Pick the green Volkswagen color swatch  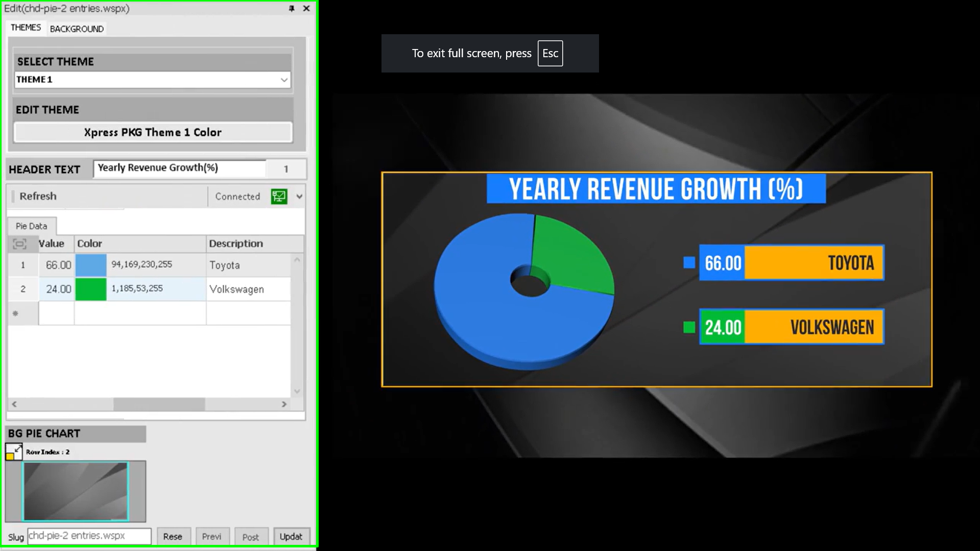point(91,289)
